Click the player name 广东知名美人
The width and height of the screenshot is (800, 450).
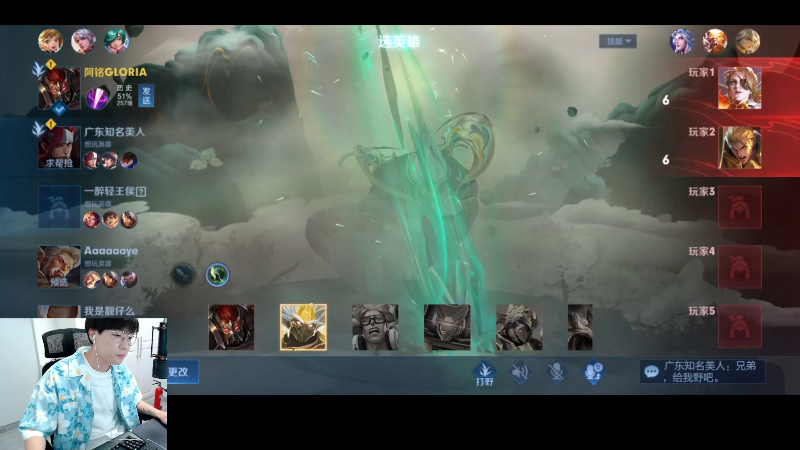coord(114,132)
